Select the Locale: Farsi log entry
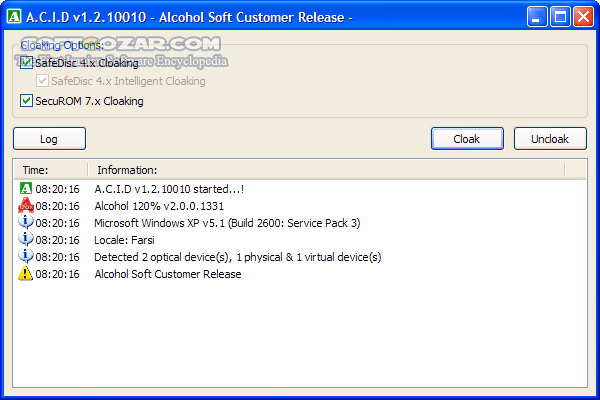 126,240
